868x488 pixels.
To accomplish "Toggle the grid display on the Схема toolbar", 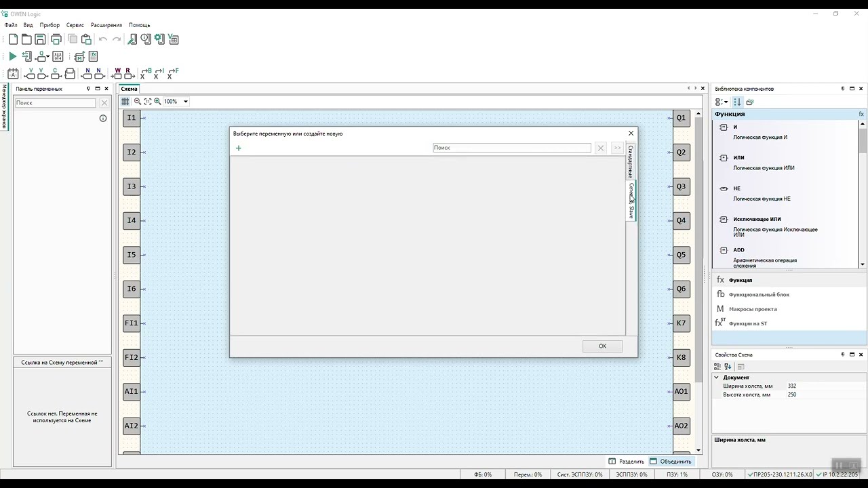I will coord(125,102).
